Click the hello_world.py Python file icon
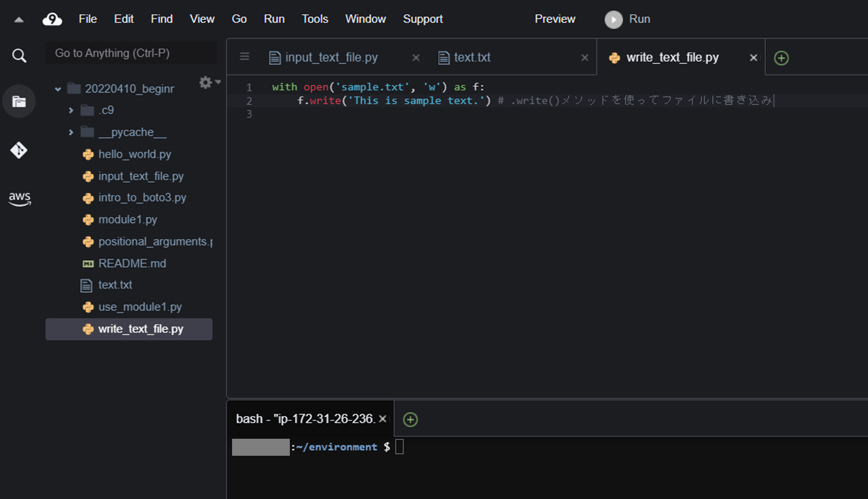This screenshot has width=868, height=499. pos(88,155)
